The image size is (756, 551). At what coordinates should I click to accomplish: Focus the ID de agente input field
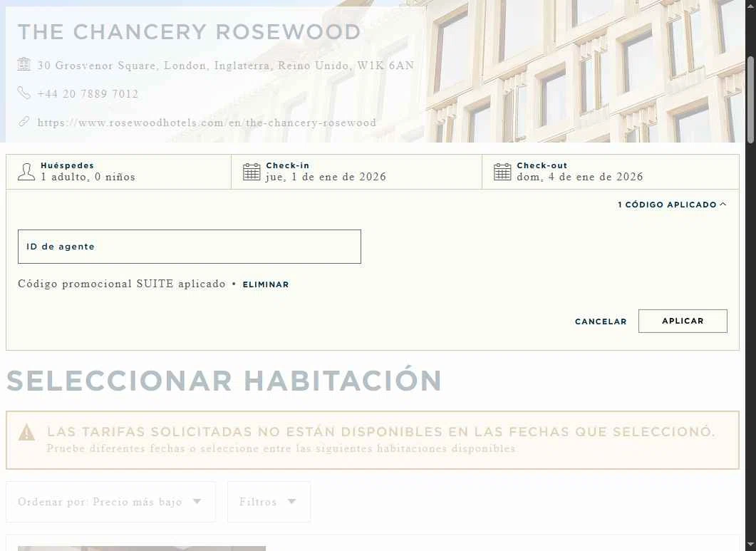(x=190, y=247)
